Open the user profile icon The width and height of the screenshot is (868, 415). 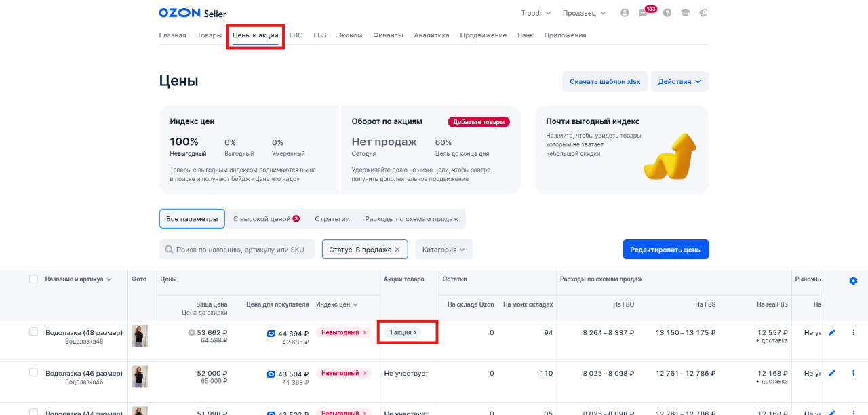pos(625,13)
